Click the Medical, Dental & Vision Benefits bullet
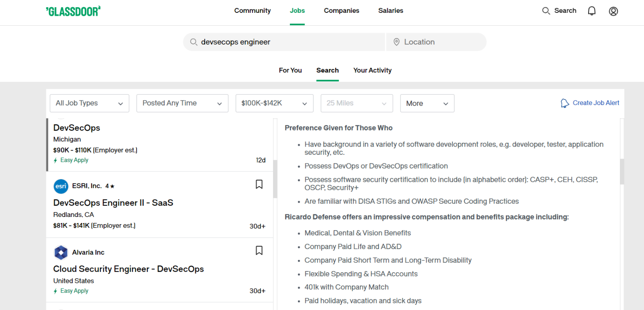 358,233
